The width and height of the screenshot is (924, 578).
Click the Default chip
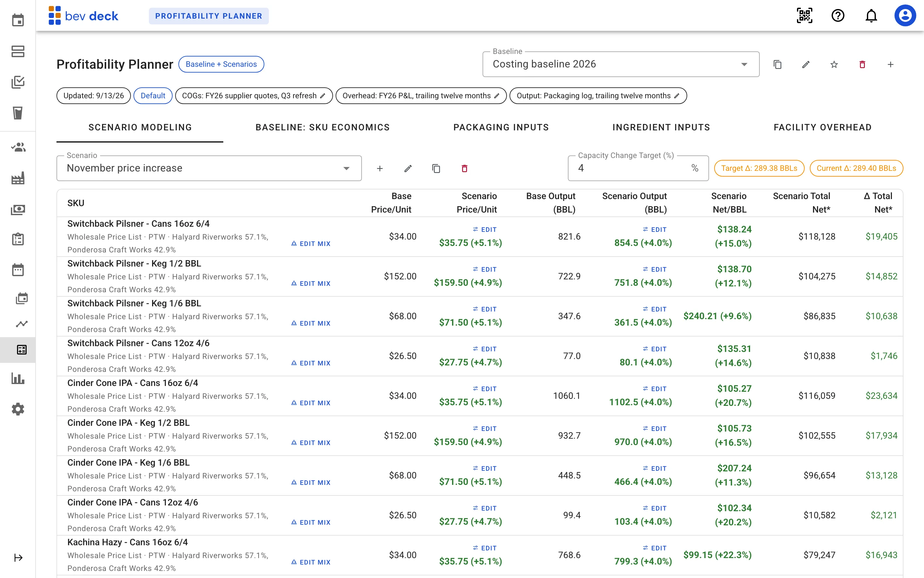[x=153, y=96]
